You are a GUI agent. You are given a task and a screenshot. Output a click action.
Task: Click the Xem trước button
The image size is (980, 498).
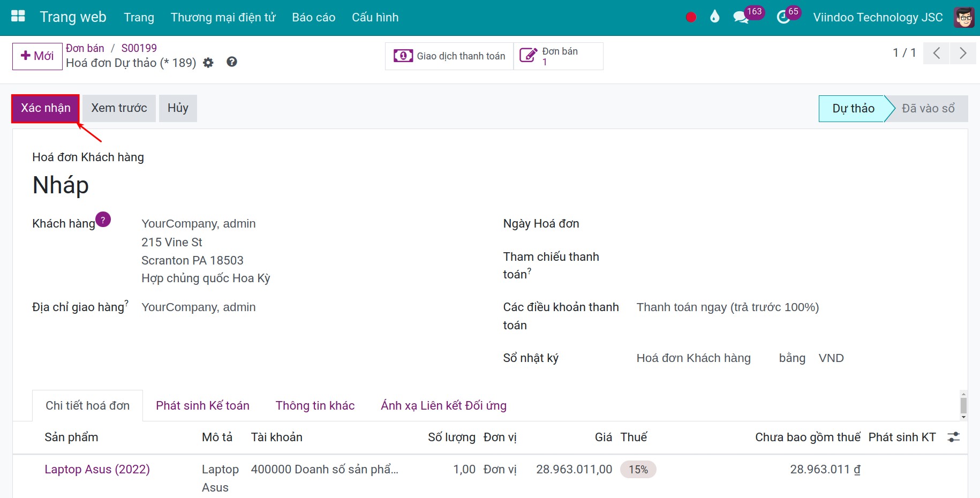tap(119, 108)
